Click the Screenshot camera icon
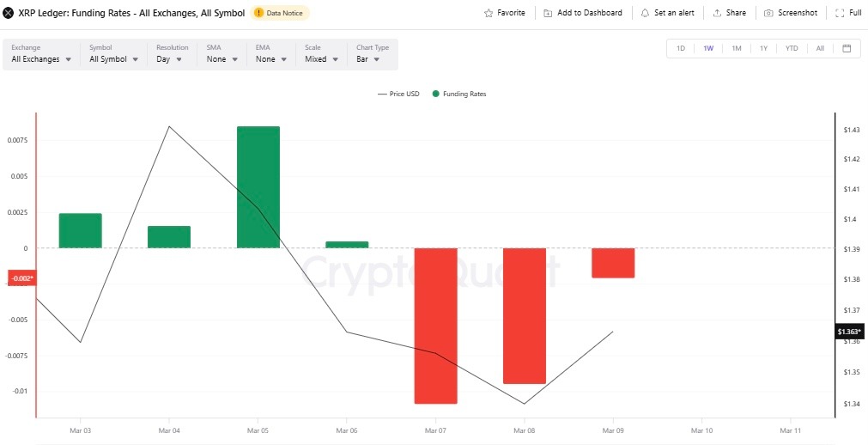The width and height of the screenshot is (868, 445). [768, 13]
